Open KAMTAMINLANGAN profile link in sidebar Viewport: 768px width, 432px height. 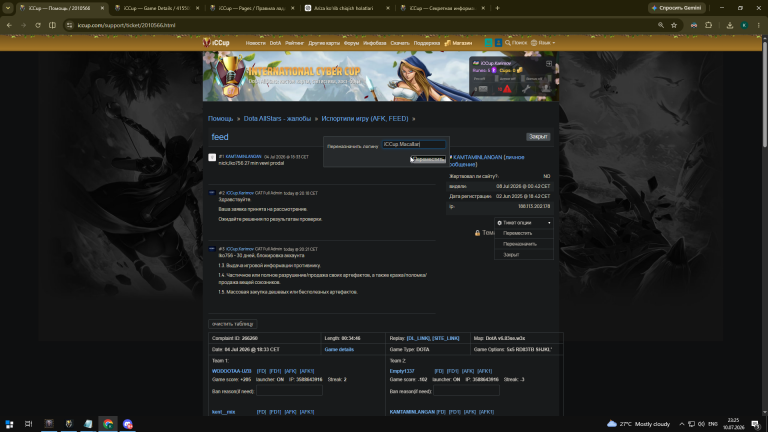[478, 157]
